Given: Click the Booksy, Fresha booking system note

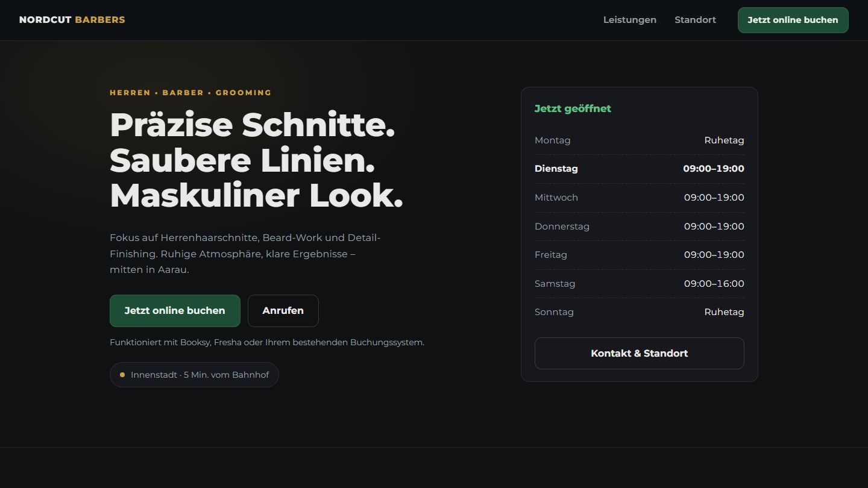Looking at the screenshot, I should tap(267, 342).
